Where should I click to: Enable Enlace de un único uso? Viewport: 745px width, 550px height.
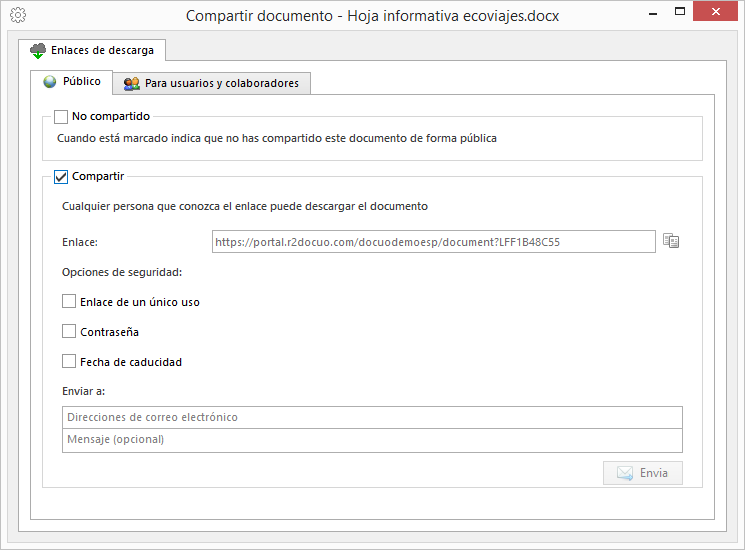pyautogui.click(x=69, y=301)
